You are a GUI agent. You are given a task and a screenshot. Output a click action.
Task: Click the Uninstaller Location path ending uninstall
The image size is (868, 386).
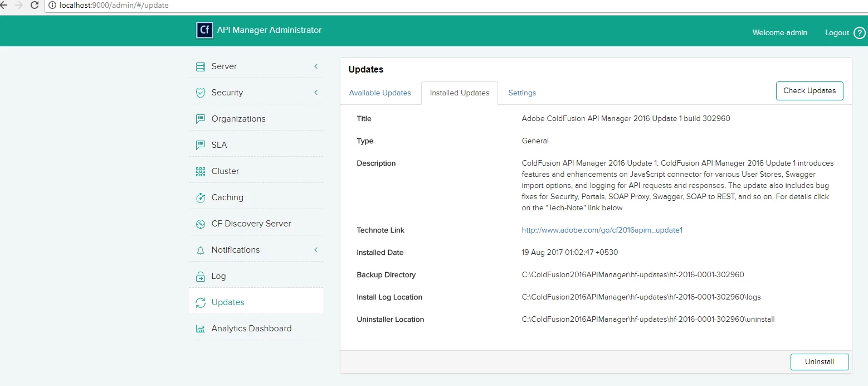point(648,320)
